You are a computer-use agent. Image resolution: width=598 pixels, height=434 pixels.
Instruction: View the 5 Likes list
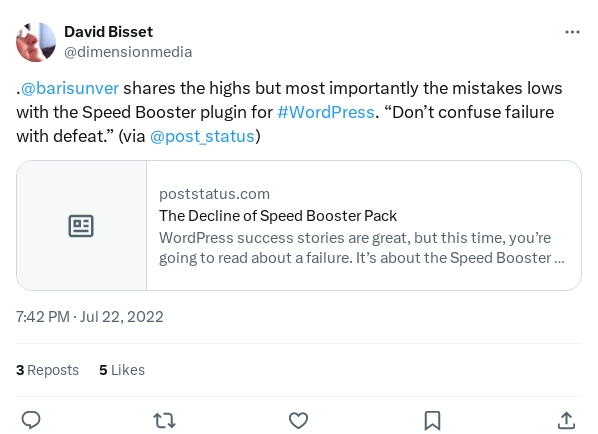coord(122,370)
